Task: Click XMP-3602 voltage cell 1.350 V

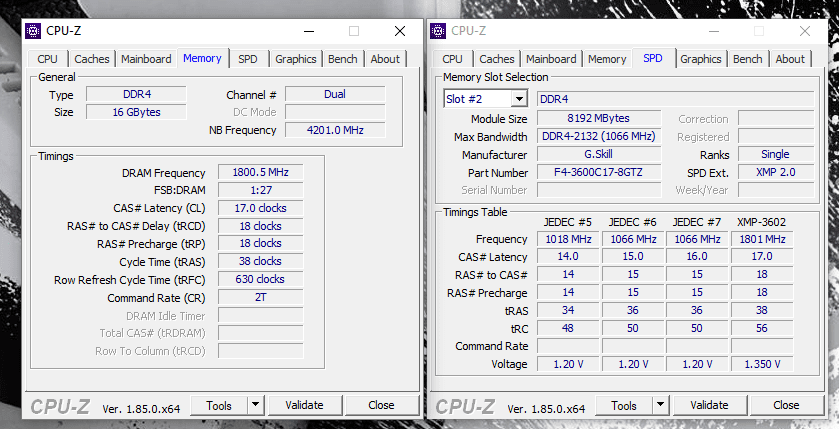Action: 762,364
